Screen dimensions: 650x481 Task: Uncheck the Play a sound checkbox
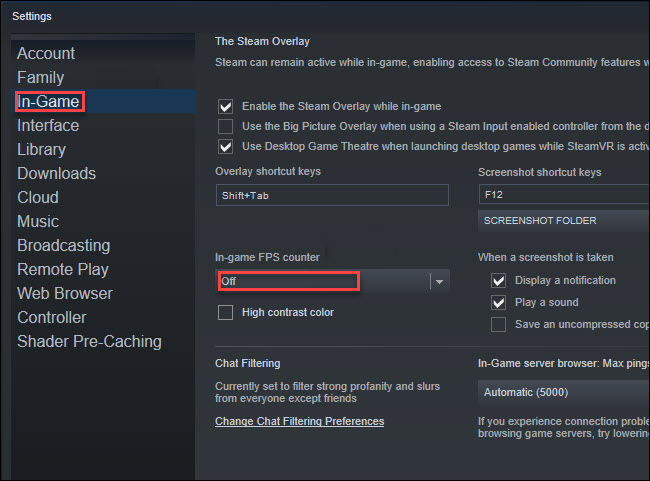click(498, 303)
